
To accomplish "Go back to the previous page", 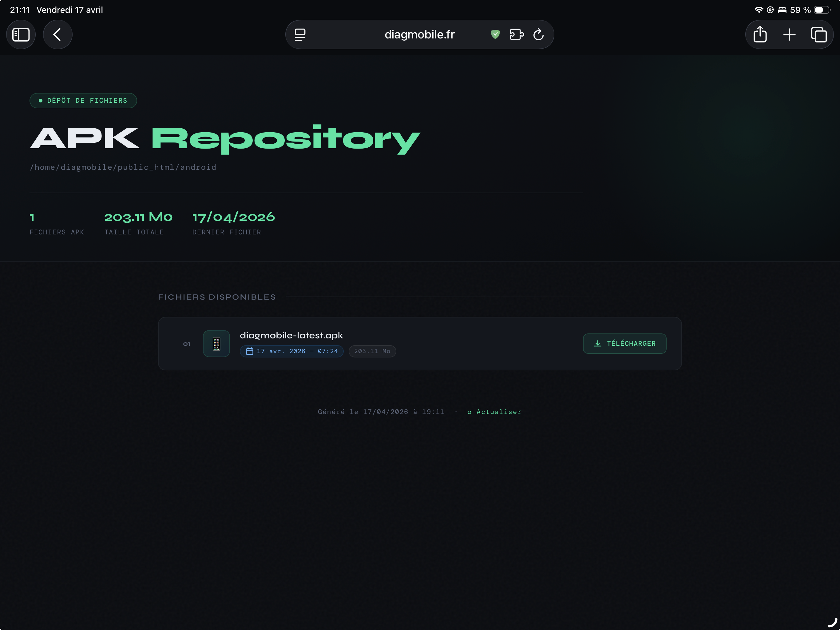I will [x=57, y=34].
